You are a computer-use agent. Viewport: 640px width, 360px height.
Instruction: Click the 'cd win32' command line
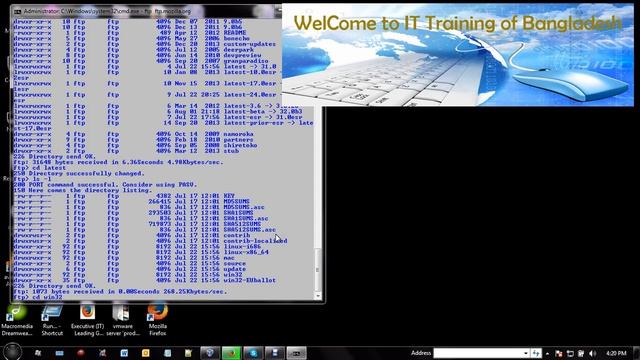[38, 297]
